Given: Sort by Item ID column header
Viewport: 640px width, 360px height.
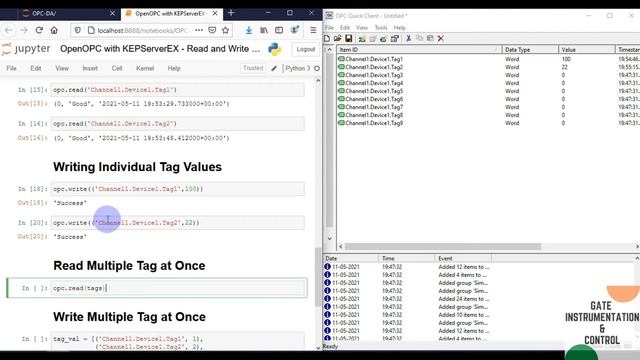Looking at the screenshot, I should [x=419, y=49].
